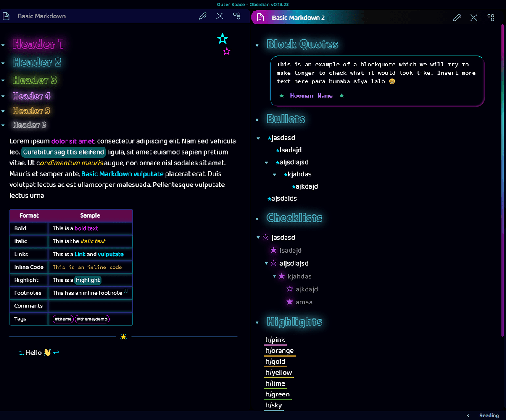Uncheck the amaa checklist star
The width and height of the screenshot is (506, 420).
tap(289, 302)
